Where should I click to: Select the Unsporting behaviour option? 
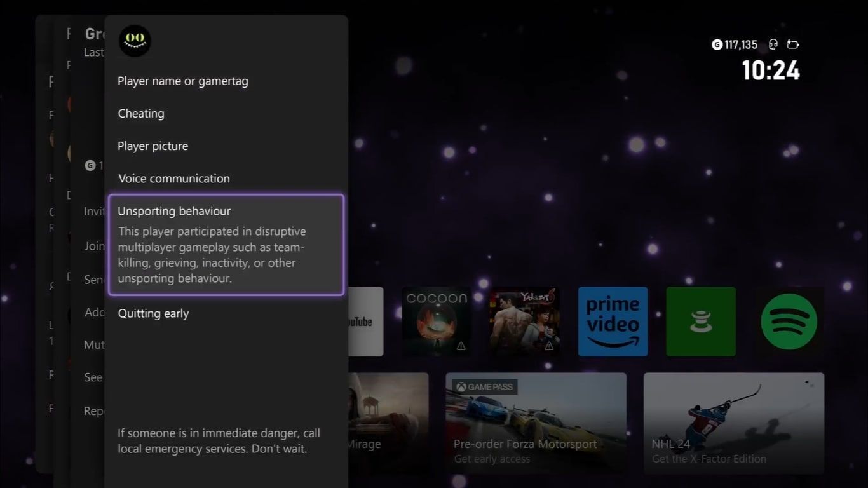tap(226, 245)
